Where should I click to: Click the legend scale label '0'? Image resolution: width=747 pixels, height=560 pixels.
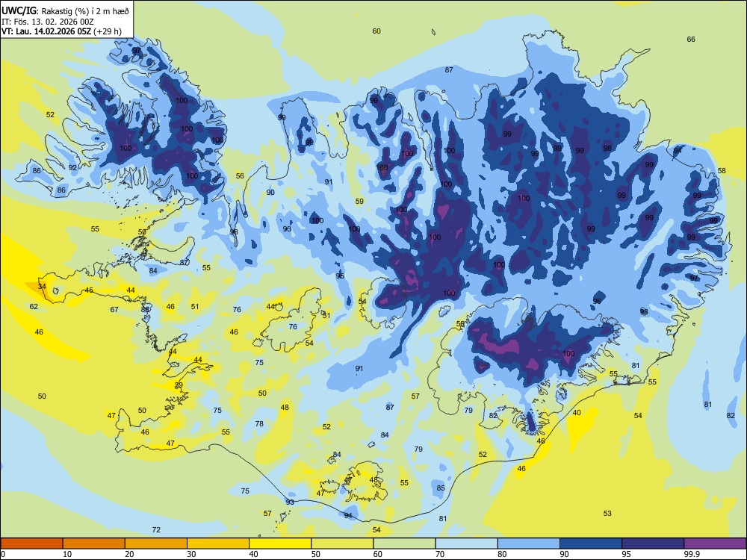point(2,554)
